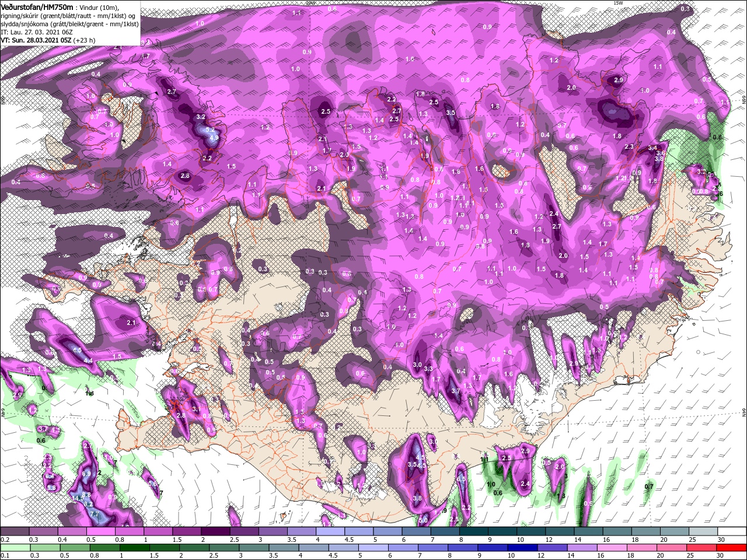The height and width of the screenshot is (560, 747).
Task: Click bottom legend bright red swatch at 30
Action: (732, 548)
